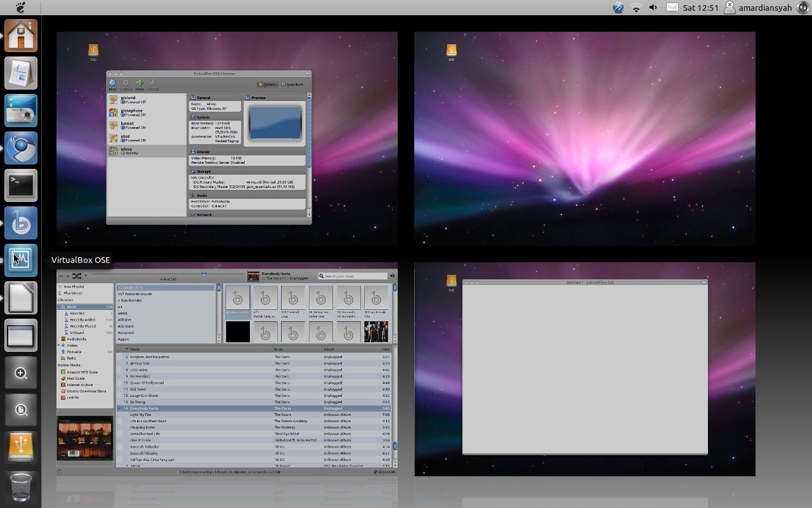Collapse the Music library tree in Banshee
812x508 pixels.
(59, 307)
